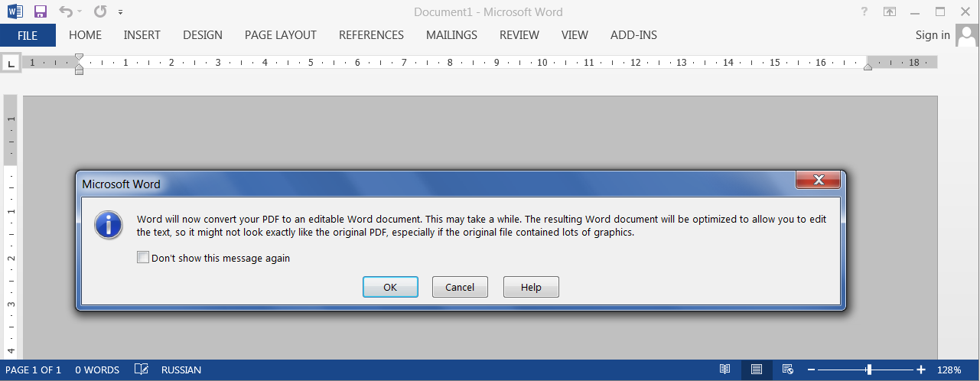The width and height of the screenshot is (980, 381).
Task: Click PAGE 1 OF 1 in status bar
Action: (33, 370)
